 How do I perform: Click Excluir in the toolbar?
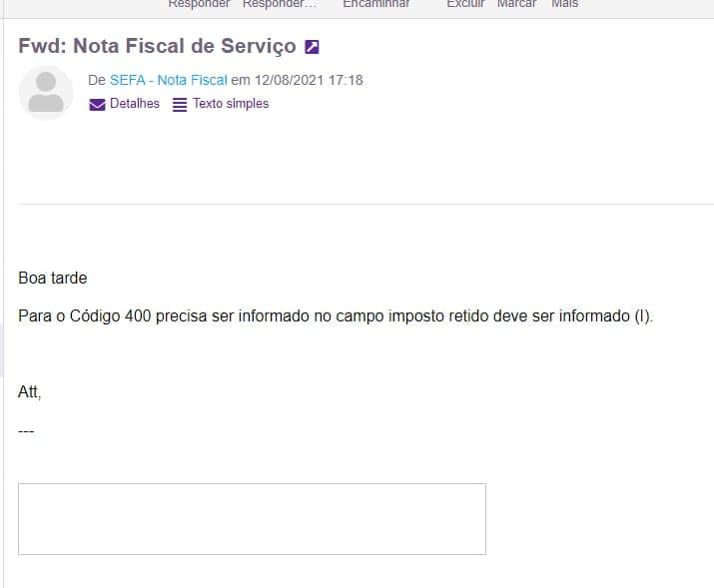point(465,4)
